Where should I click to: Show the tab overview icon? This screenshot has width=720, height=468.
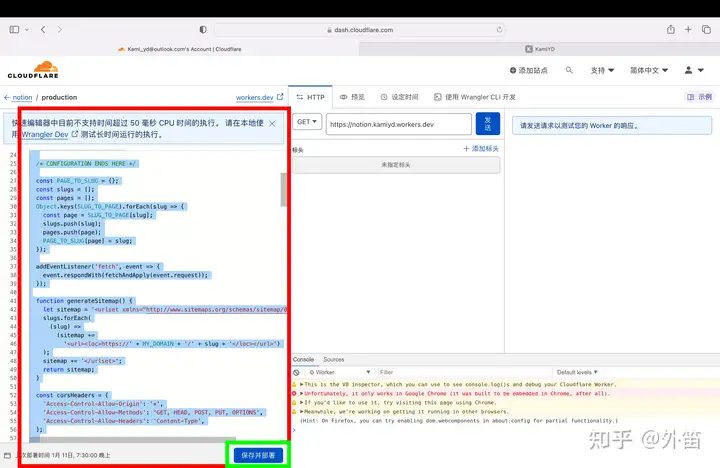click(706, 30)
